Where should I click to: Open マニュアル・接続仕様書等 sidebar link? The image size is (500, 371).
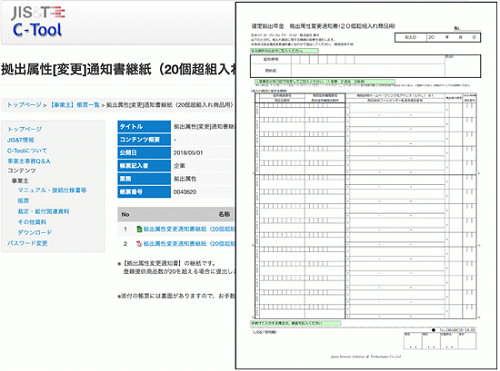click(52, 190)
